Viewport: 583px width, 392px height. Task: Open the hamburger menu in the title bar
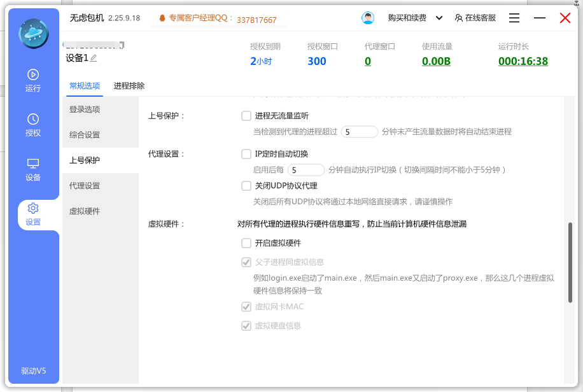(514, 18)
